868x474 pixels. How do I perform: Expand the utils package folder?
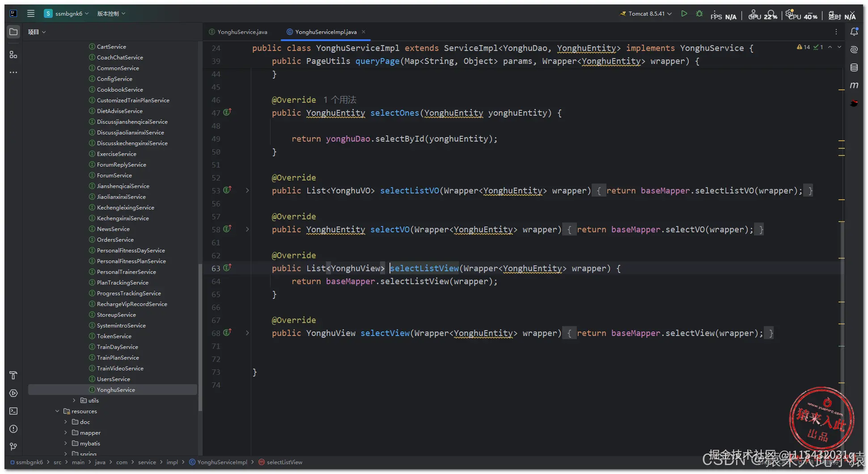(x=74, y=400)
